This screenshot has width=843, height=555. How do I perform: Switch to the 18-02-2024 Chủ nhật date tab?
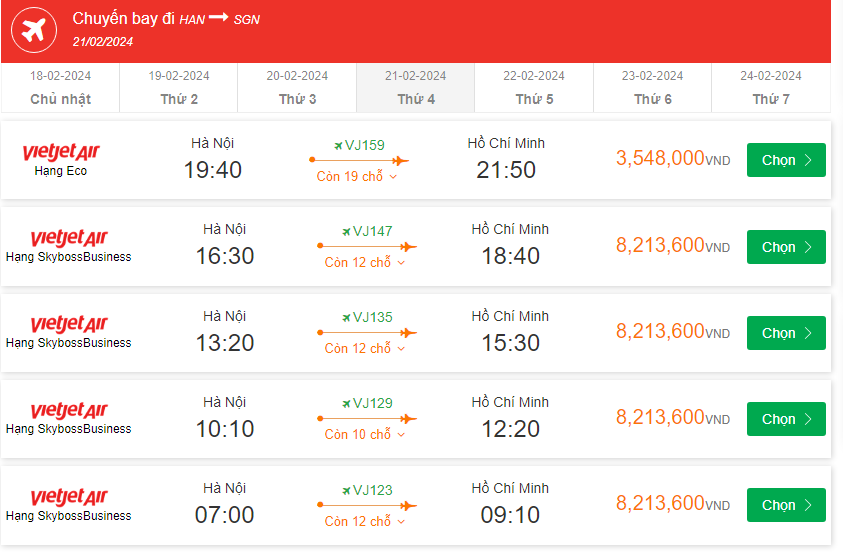click(x=60, y=88)
